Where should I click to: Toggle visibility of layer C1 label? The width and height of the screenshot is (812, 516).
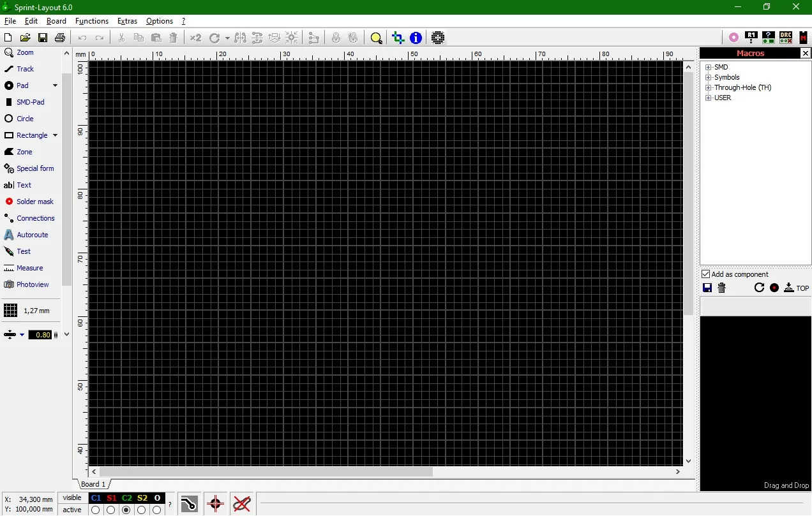tap(96, 498)
